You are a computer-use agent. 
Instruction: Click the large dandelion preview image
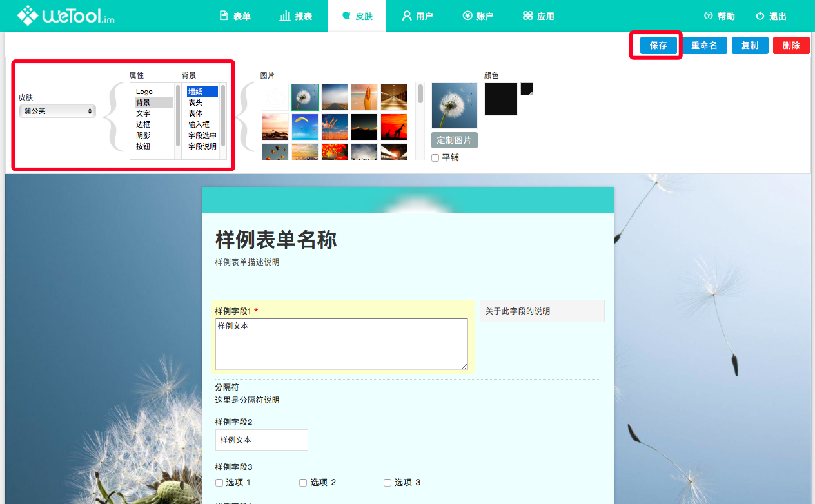click(455, 106)
